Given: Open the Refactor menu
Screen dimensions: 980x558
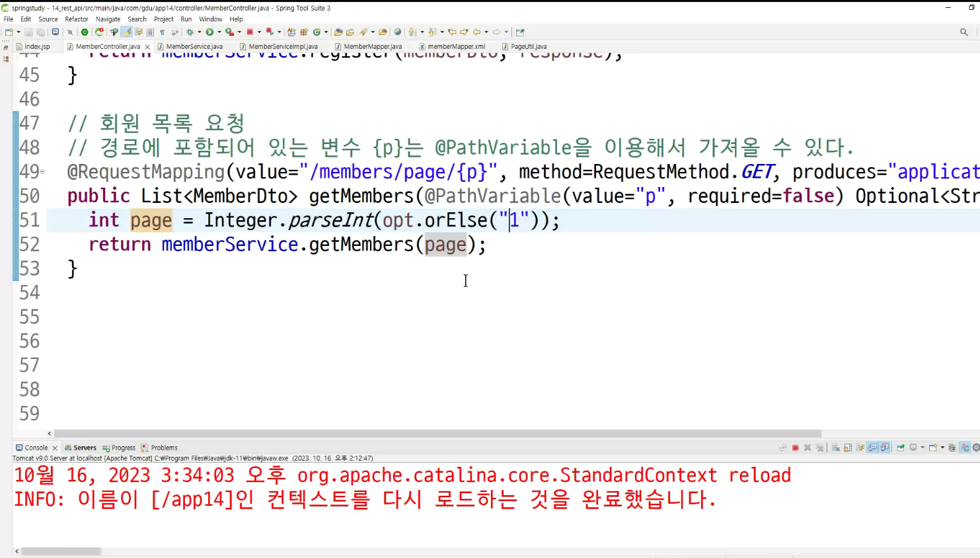Looking at the screenshot, I should click(77, 19).
